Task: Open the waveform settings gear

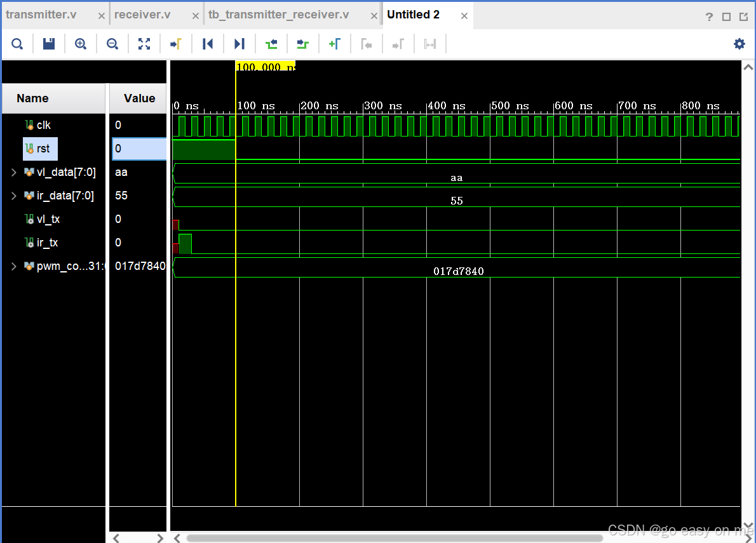Action: click(x=739, y=43)
